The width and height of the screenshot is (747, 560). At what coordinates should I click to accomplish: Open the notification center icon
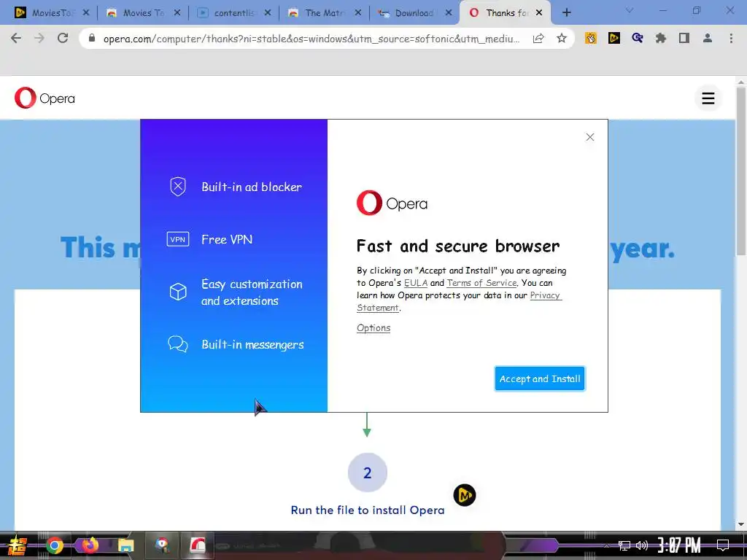pos(723,545)
